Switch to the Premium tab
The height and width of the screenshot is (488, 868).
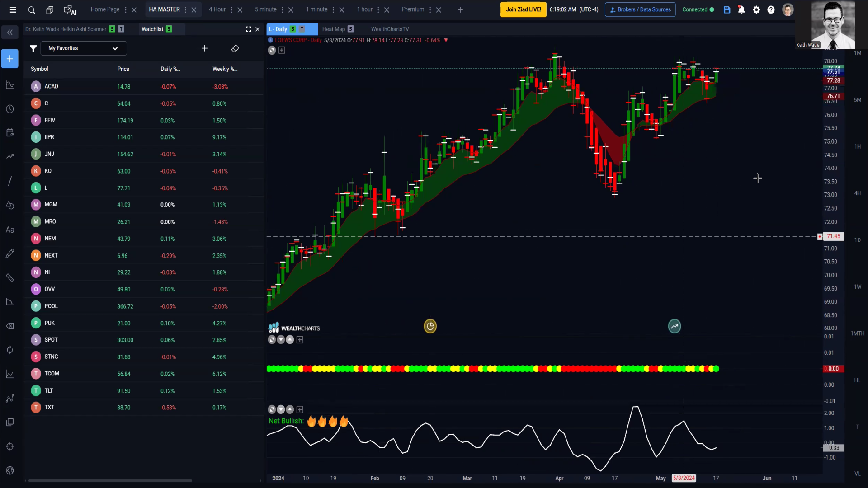click(x=413, y=9)
